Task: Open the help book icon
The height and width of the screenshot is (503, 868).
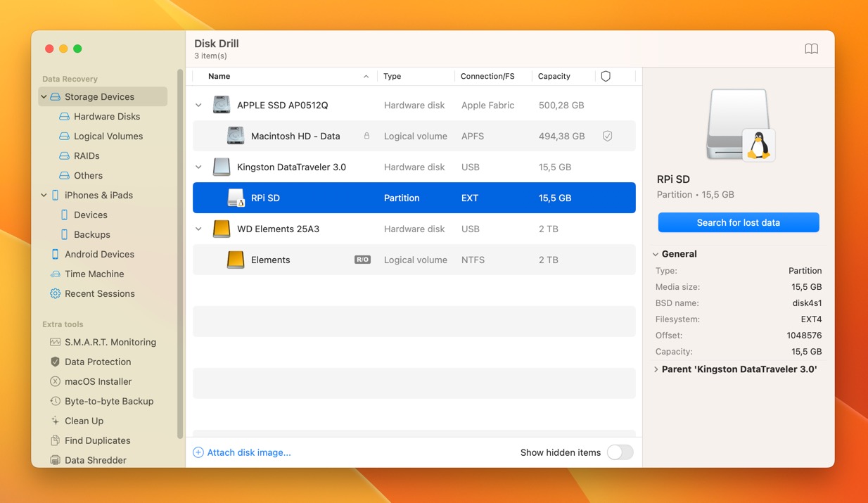Action: coord(811,49)
